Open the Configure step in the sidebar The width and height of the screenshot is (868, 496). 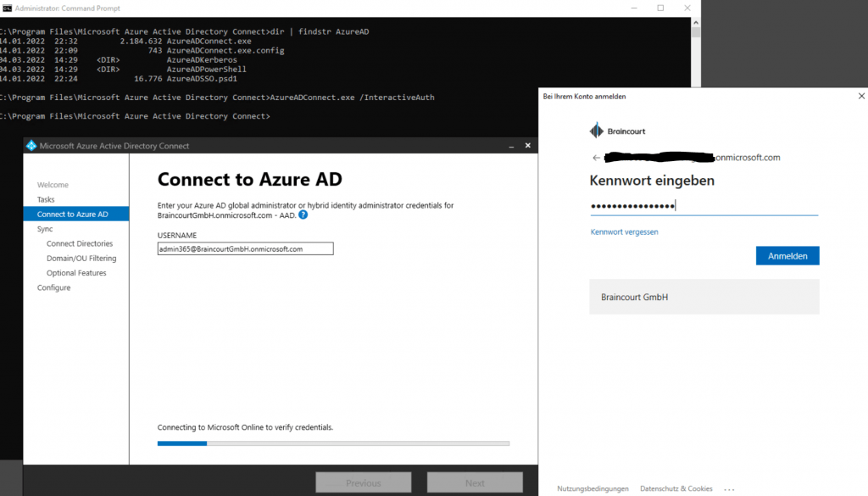[53, 287]
